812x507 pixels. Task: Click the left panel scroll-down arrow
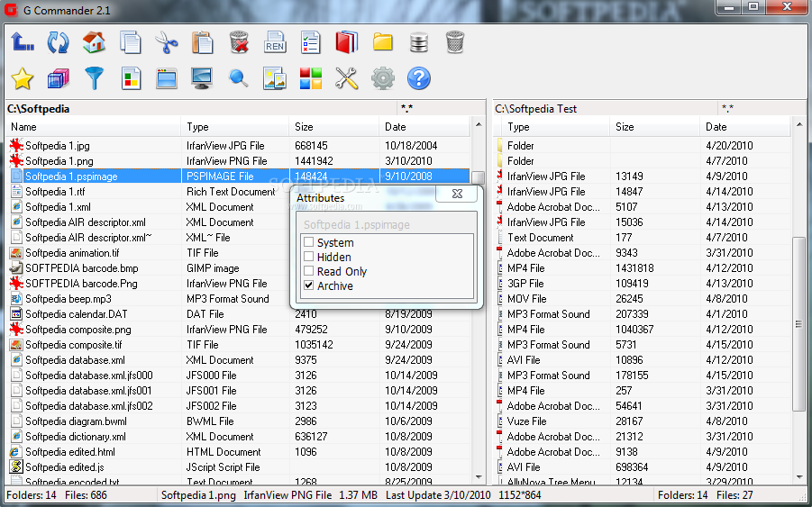[x=479, y=477]
